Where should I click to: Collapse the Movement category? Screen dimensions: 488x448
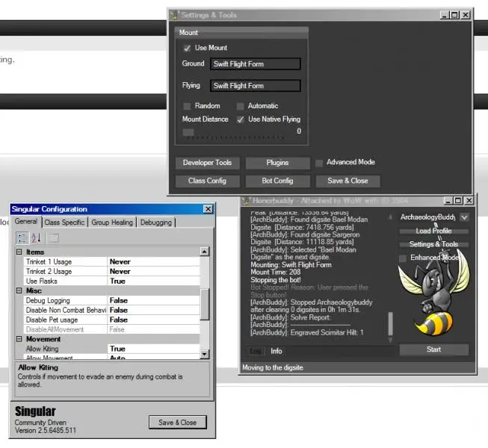pos(19,339)
